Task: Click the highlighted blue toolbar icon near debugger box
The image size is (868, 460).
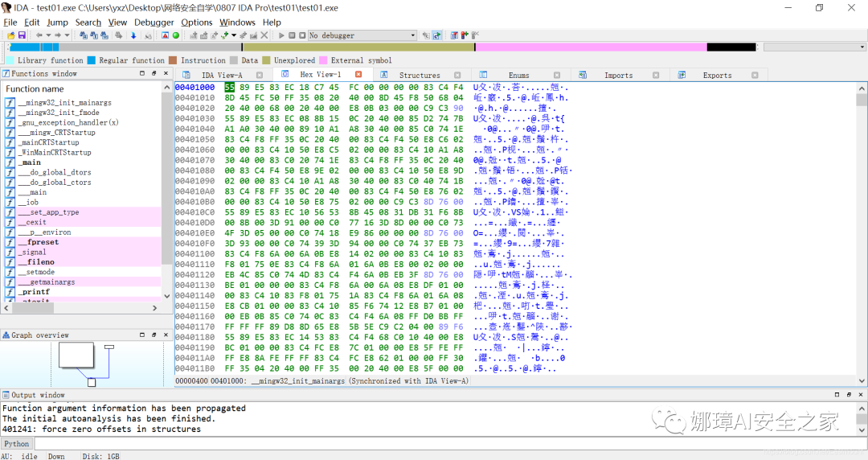Action: [x=436, y=35]
